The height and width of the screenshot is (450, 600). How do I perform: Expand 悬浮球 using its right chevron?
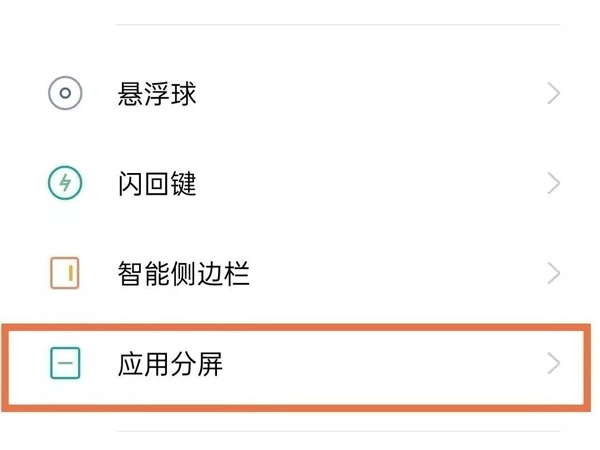coord(554,94)
